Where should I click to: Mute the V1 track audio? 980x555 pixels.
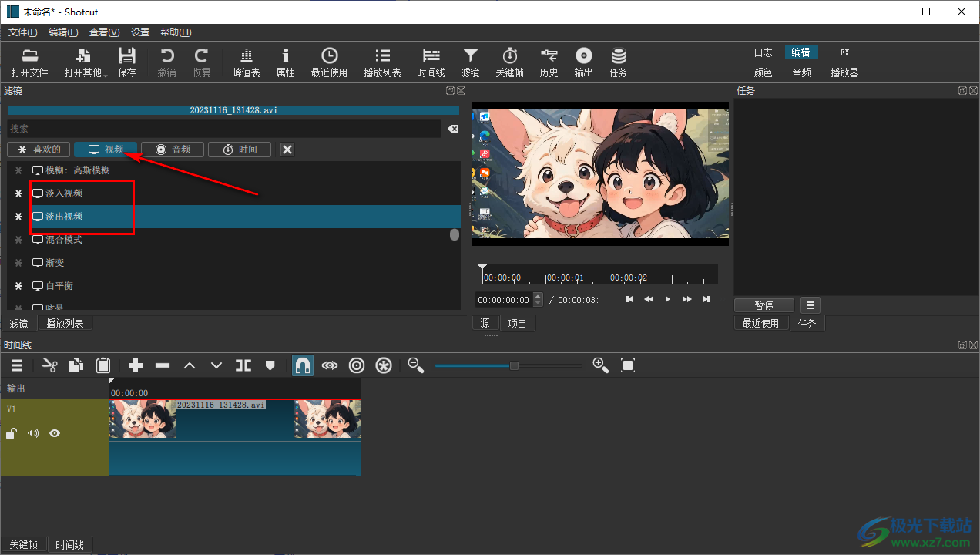pos(33,433)
